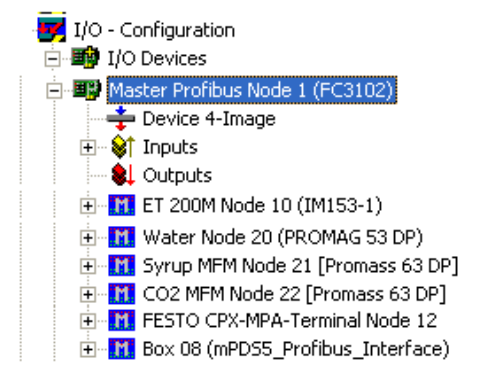Select the Device 4-Image item

pyautogui.click(x=209, y=119)
